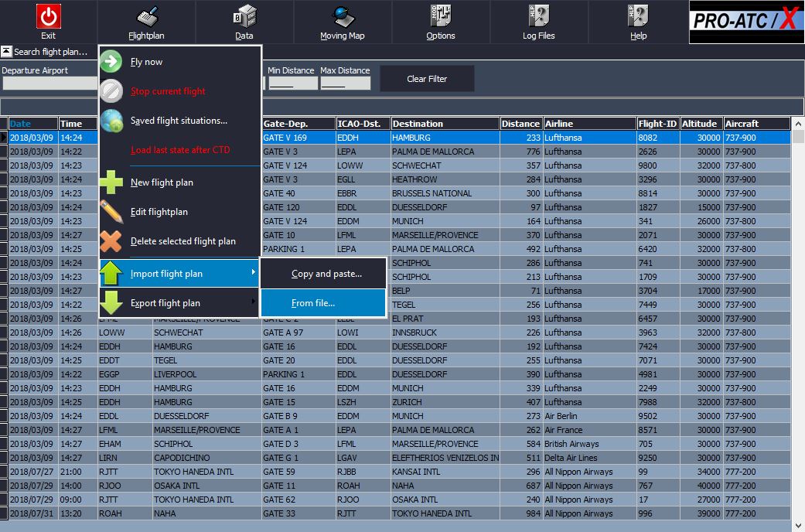
Task: Open the Log Files icon
Action: pyautogui.click(x=538, y=16)
